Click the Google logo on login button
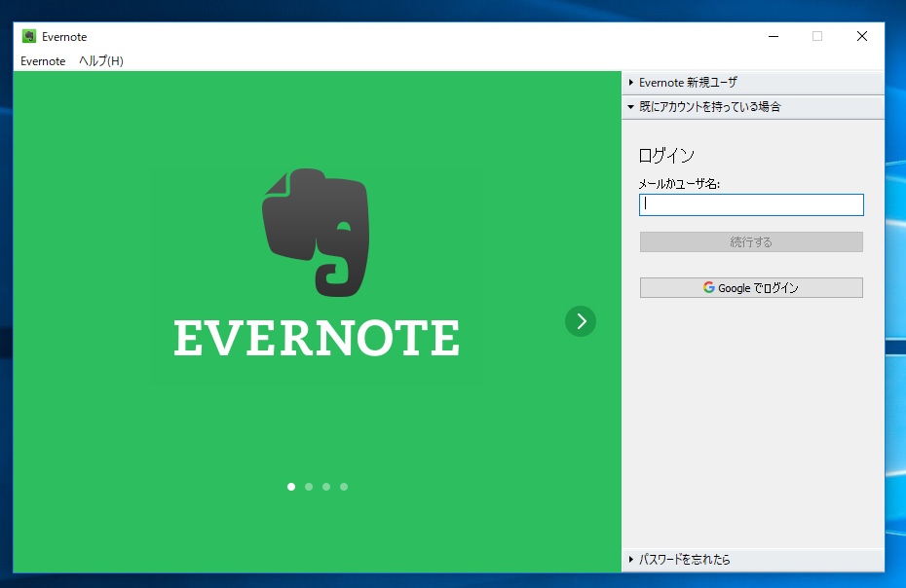Viewport: 906px width, 588px height. click(709, 287)
